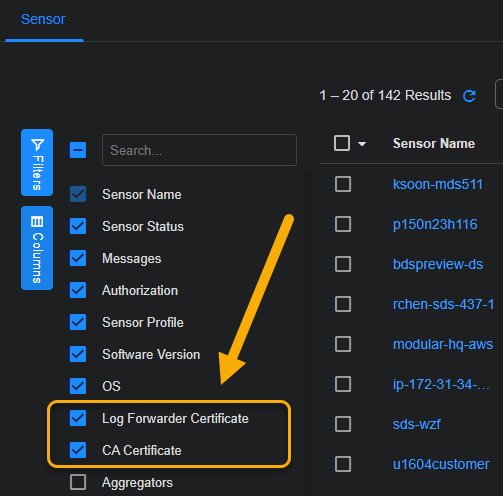This screenshot has height=496, width=503.
Task: Uncheck the OS column checkbox
Action: pos(78,386)
